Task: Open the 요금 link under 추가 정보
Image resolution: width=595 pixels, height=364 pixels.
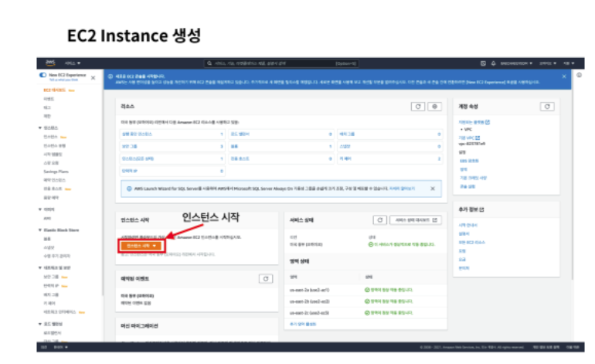Action: pyautogui.click(x=462, y=260)
